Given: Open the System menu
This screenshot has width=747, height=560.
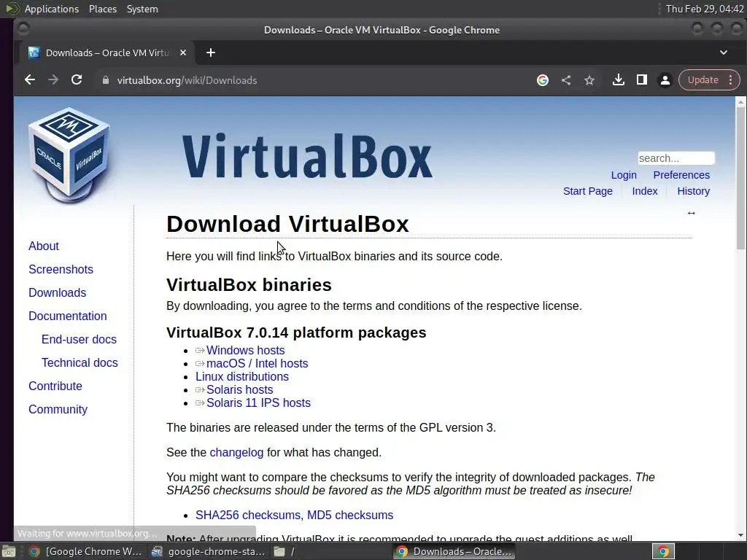Looking at the screenshot, I should coord(142,9).
